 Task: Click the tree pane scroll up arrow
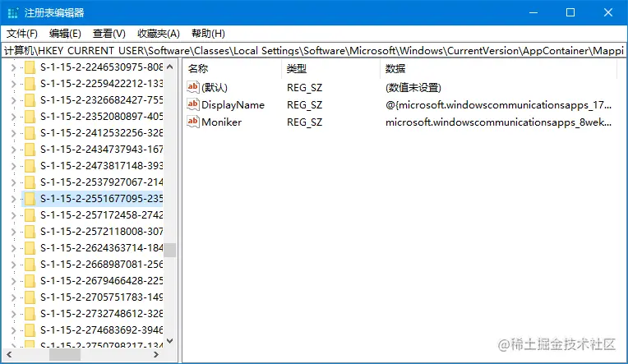(170, 67)
